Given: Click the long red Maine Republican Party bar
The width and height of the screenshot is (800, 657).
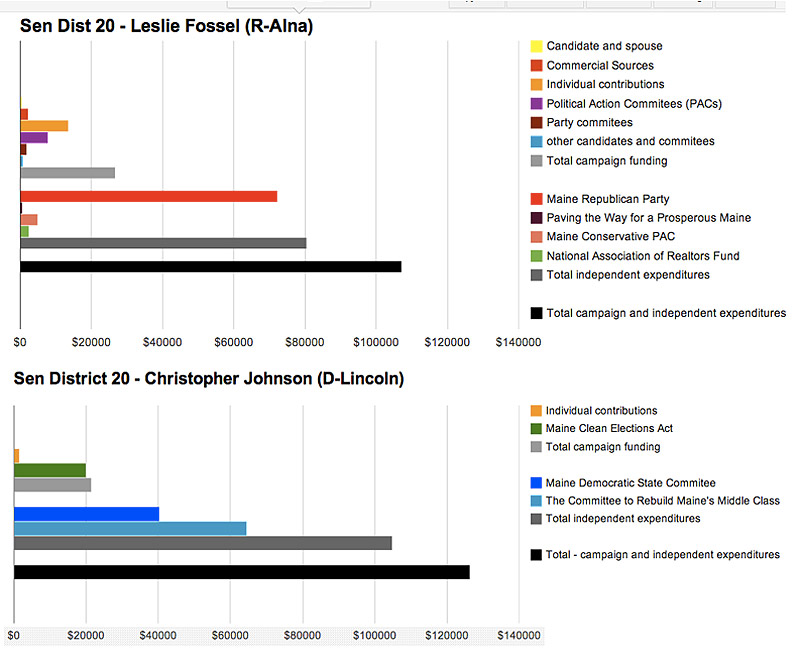Looking at the screenshot, I should (148, 196).
